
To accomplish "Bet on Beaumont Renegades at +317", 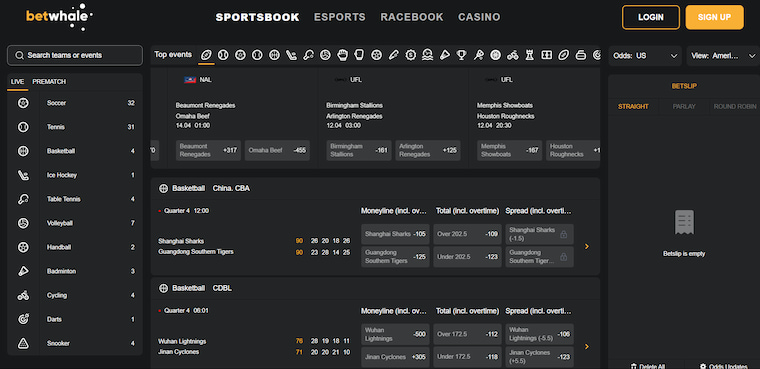I will [208, 150].
